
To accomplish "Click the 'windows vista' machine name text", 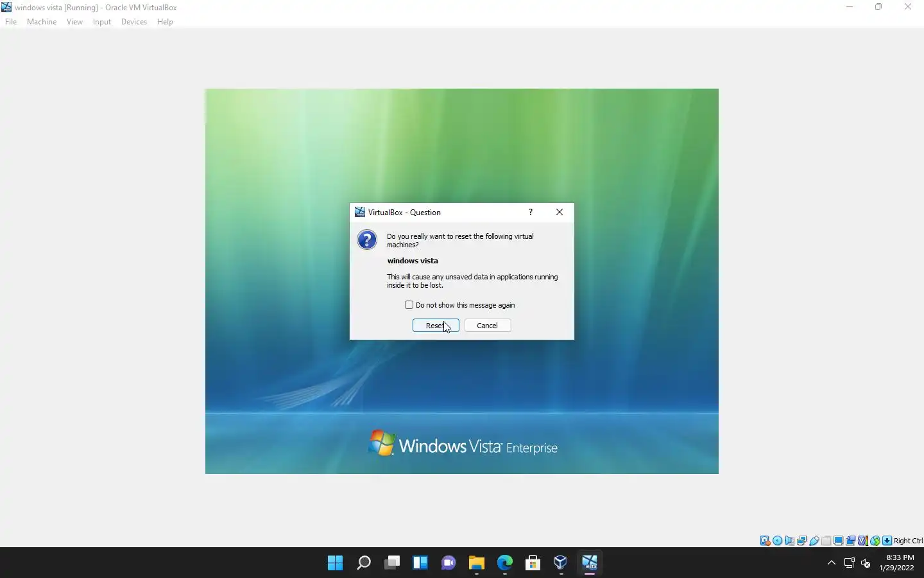I will (x=413, y=261).
